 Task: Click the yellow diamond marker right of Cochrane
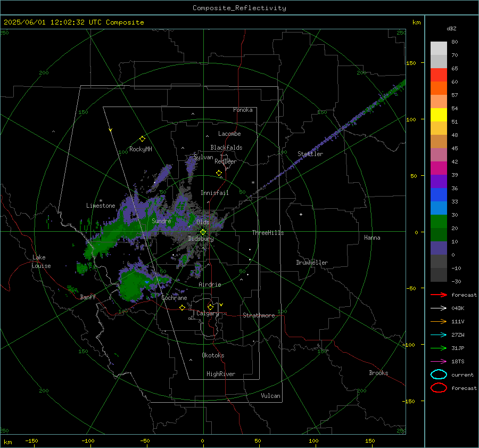[x=182, y=308]
